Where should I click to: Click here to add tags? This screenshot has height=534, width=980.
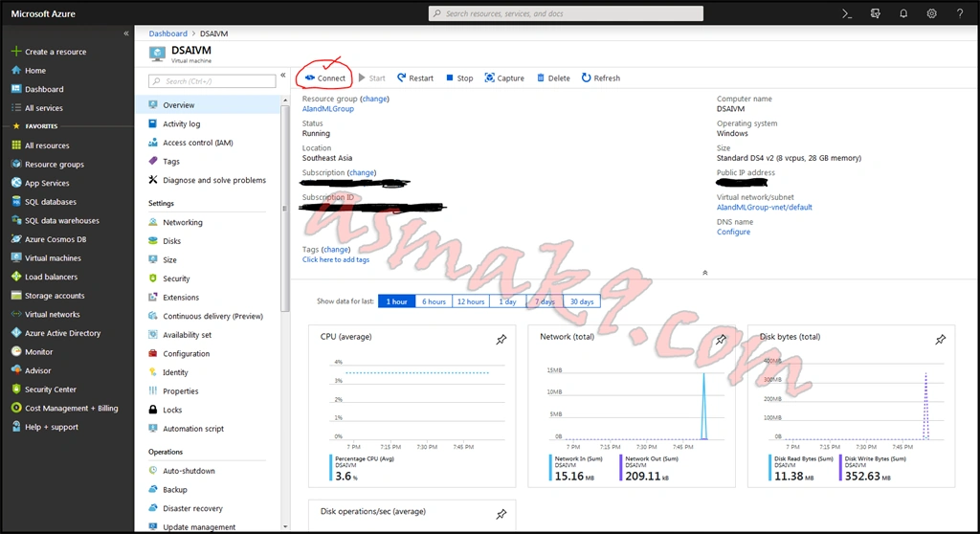click(336, 259)
